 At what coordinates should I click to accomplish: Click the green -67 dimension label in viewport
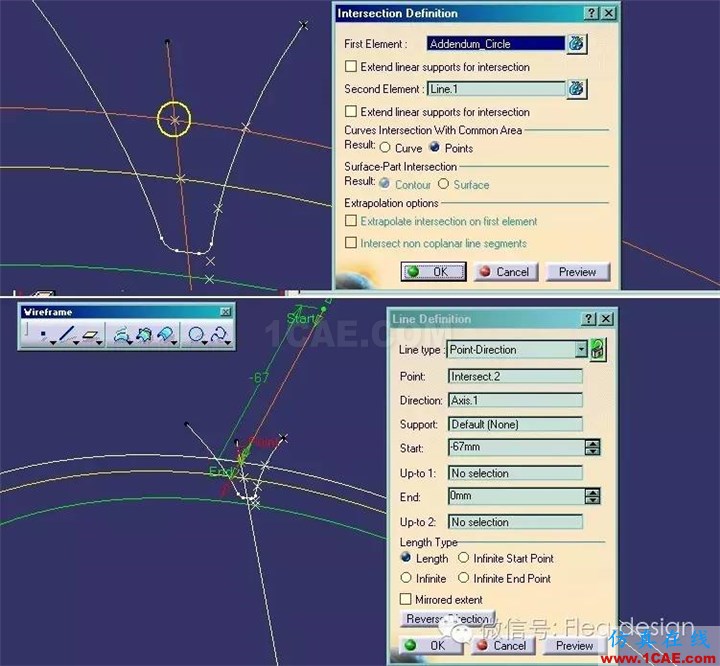(259, 378)
